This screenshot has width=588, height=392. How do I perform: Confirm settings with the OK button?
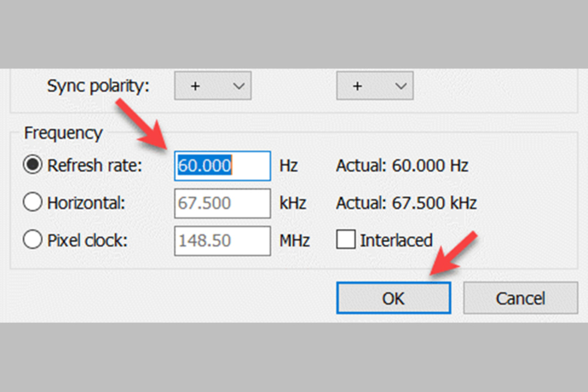[x=393, y=298]
